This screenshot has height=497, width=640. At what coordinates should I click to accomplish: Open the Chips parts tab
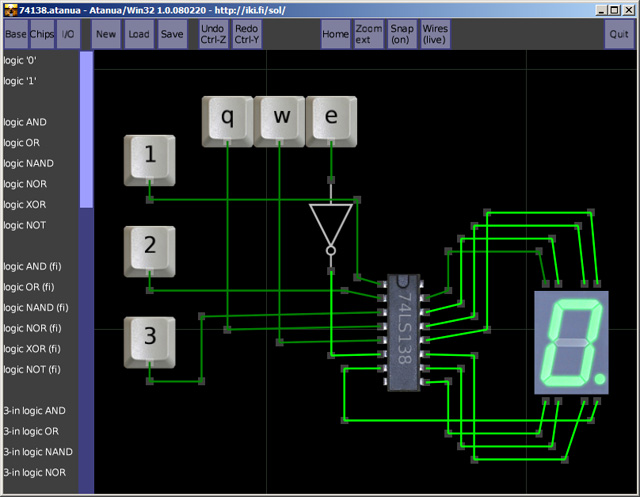tap(42, 34)
